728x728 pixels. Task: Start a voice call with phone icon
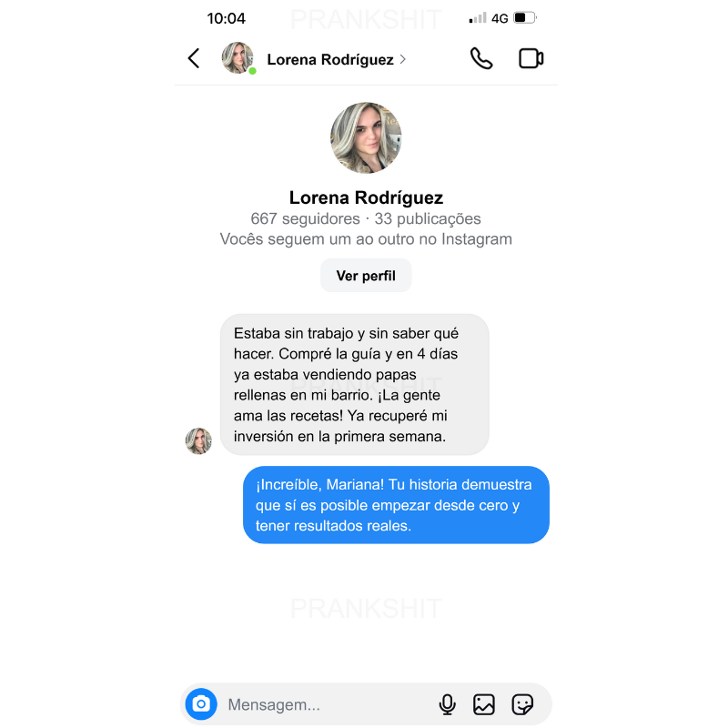pos(481,58)
